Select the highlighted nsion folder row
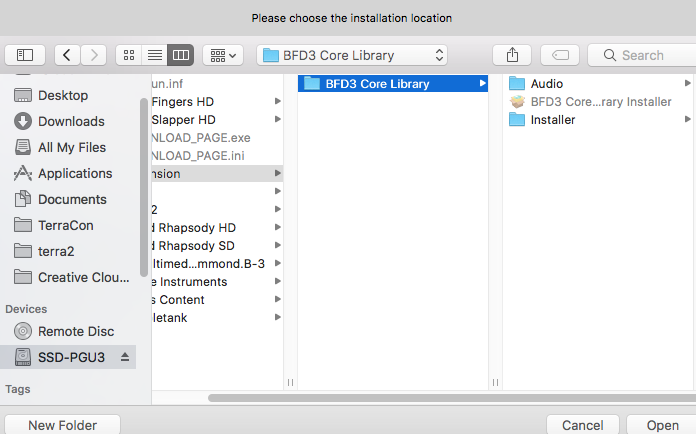This screenshot has width=696, height=434. (217, 174)
